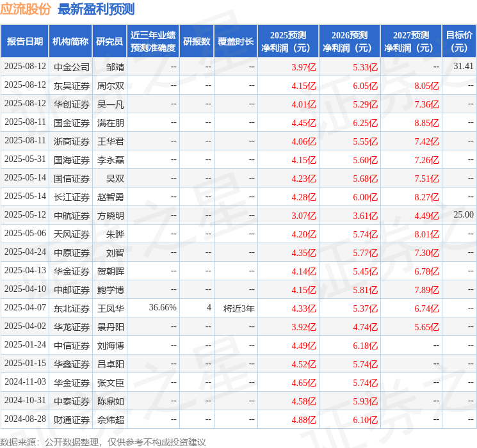
Task: Select the 近三年业绩预测准确度 column header
Action: [x=153, y=42]
